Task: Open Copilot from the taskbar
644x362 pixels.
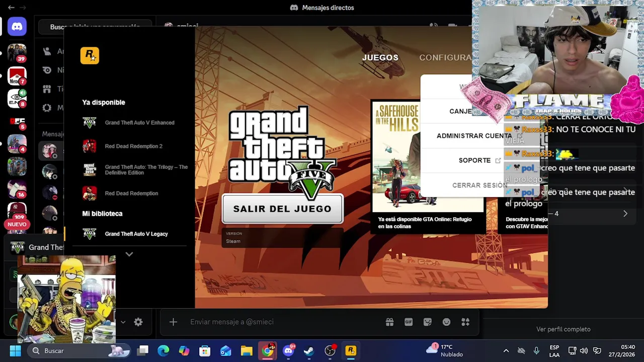Action: coord(184,351)
